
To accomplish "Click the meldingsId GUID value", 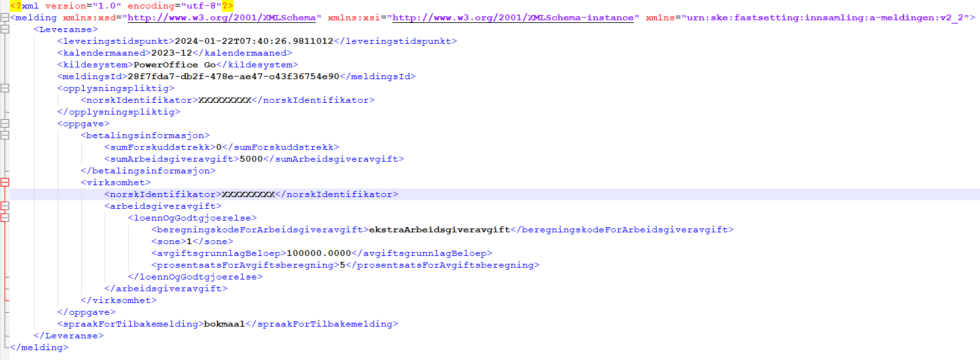I will click(234, 77).
